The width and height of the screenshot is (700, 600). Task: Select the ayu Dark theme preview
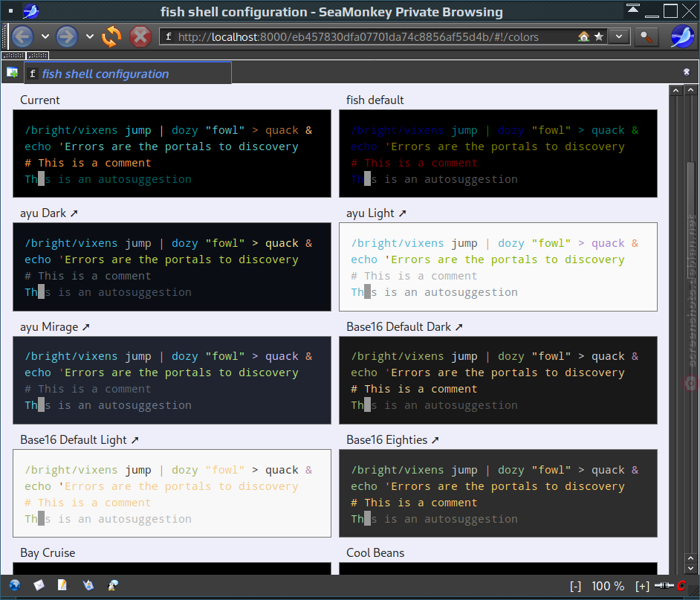click(172, 267)
